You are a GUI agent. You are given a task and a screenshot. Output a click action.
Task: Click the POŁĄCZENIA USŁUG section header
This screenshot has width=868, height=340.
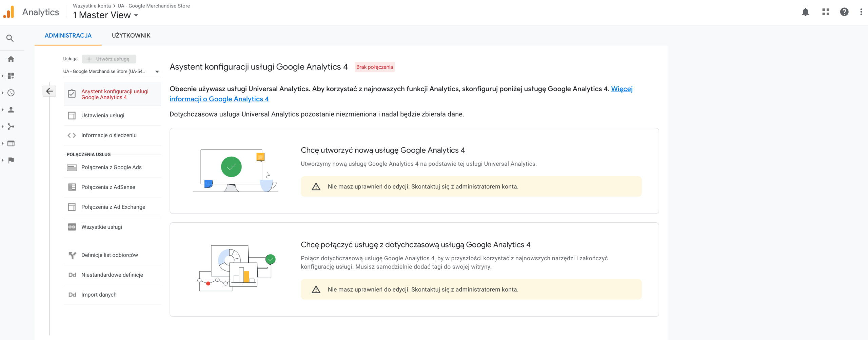click(88, 155)
